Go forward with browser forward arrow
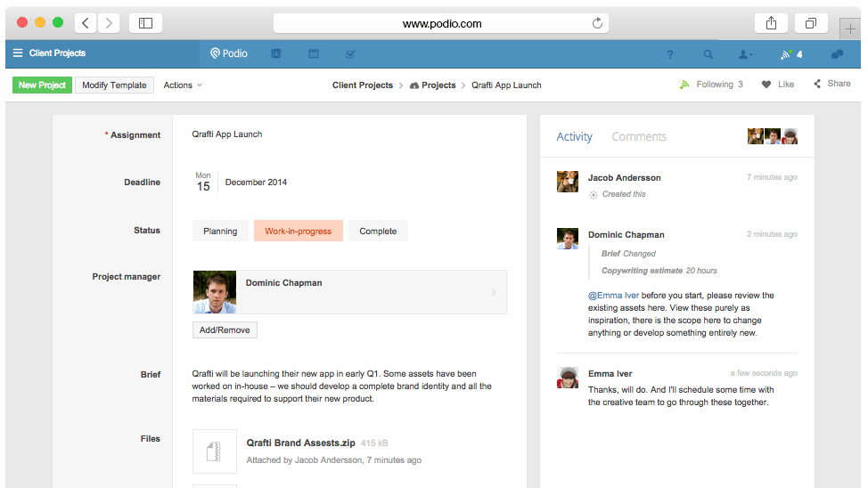This screenshot has height=488, width=868. 109,23
